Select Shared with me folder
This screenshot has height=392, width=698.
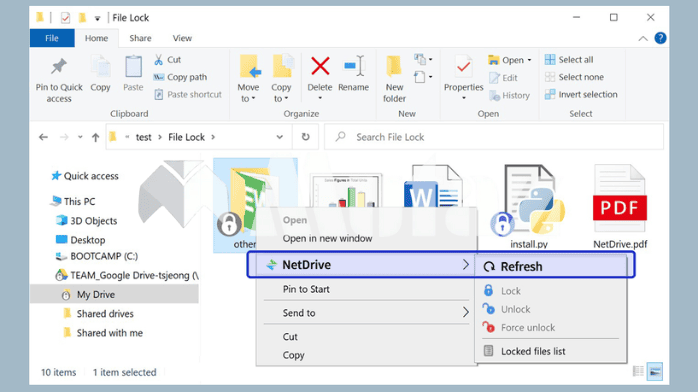103,333
